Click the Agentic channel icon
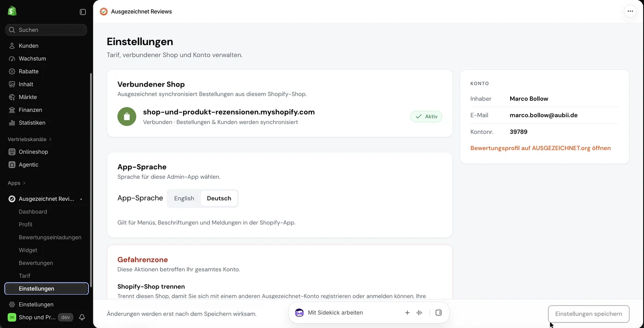 [12, 164]
